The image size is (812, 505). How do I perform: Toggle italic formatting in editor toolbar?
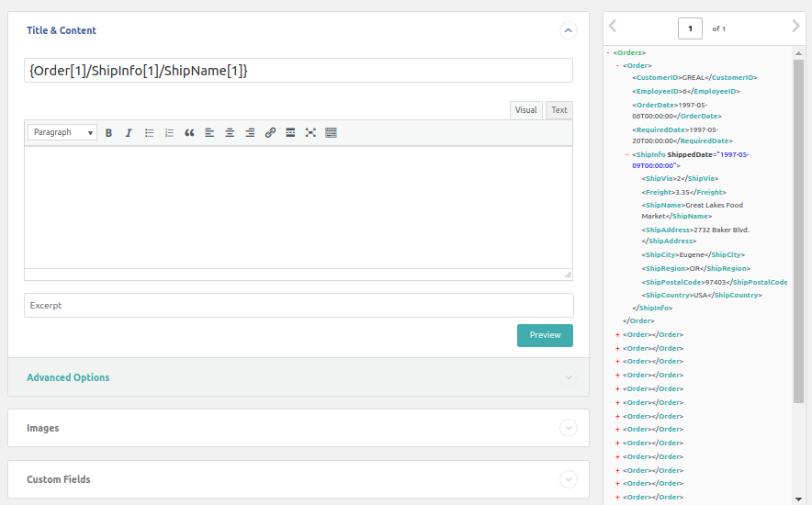(x=129, y=133)
